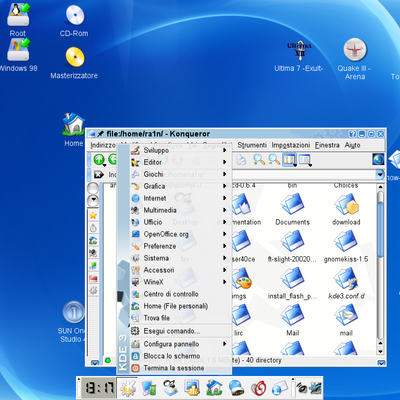The width and height of the screenshot is (400, 400).
Task: Open the Aiuto menu
Action: pos(353,145)
